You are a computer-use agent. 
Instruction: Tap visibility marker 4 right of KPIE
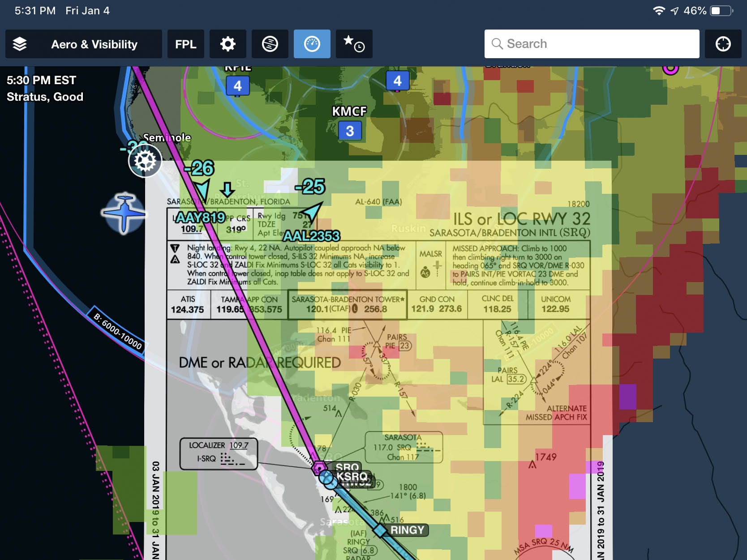(398, 81)
